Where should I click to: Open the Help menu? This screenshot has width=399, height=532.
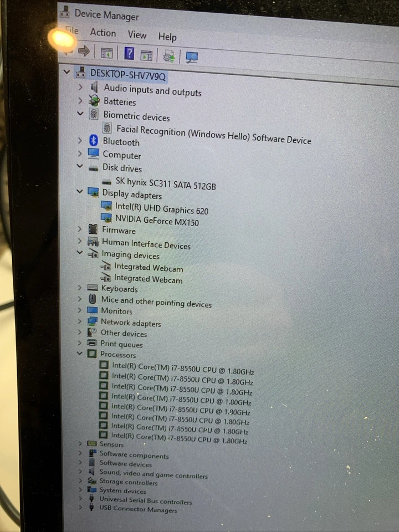167,37
